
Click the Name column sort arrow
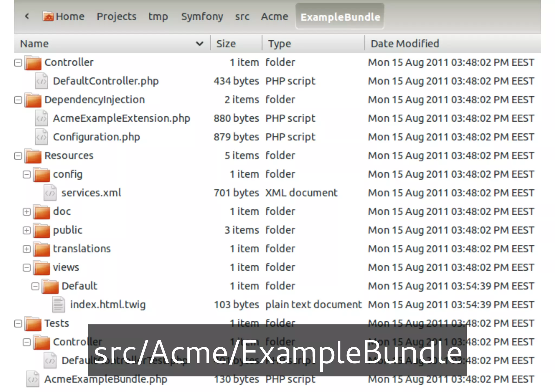point(199,44)
